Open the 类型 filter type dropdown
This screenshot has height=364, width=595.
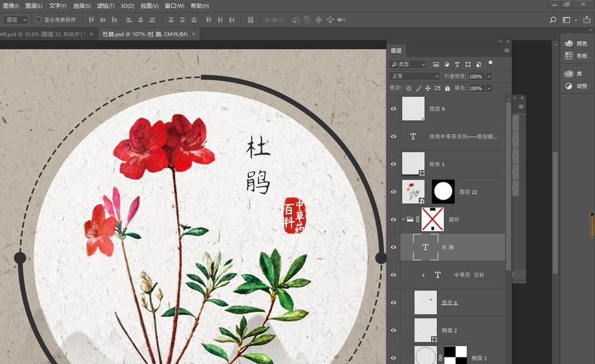click(x=408, y=65)
